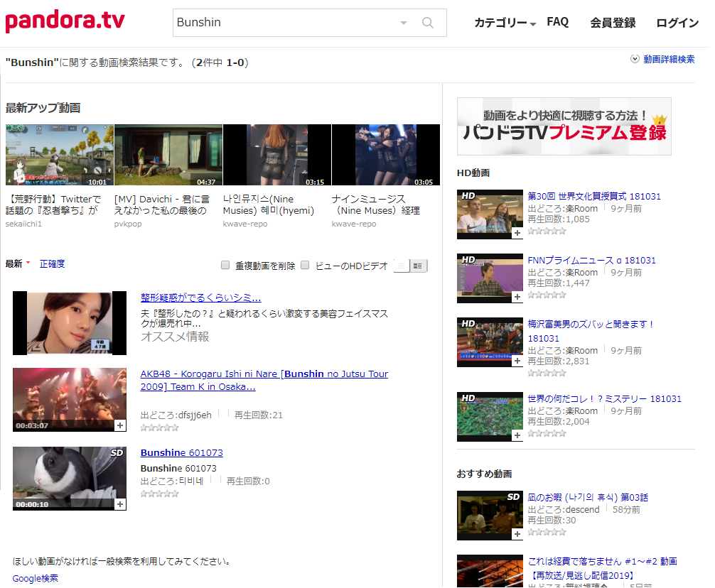715x588 pixels.
Task: Open 【荒野行動】Twitterで話題の video title
Action: click(53, 205)
